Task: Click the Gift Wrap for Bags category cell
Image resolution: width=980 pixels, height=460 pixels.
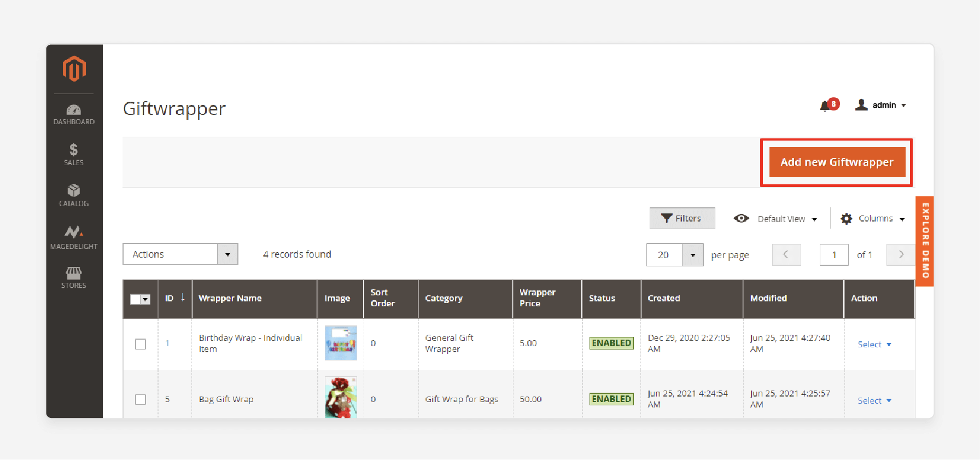Action: point(462,399)
